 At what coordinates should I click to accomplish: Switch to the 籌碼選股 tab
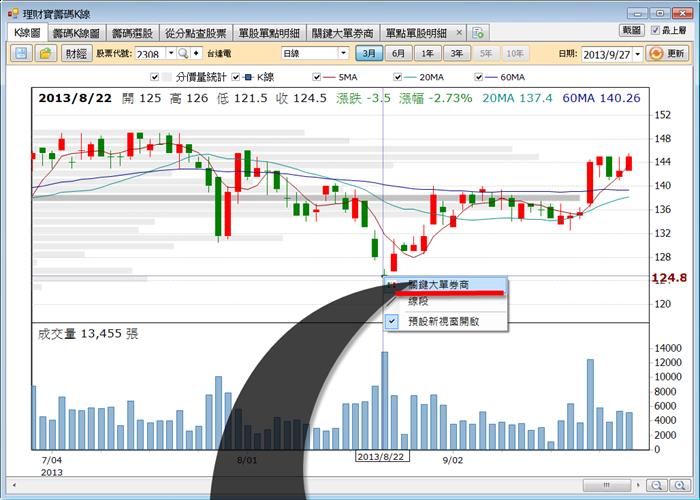pos(132,33)
